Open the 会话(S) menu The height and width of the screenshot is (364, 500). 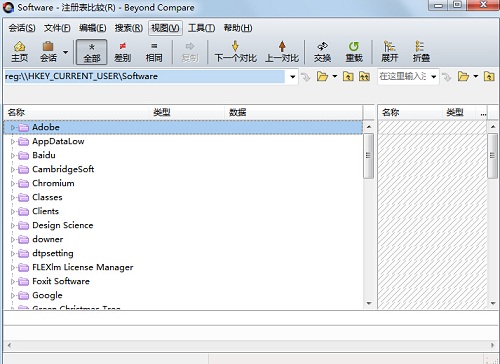[22, 28]
